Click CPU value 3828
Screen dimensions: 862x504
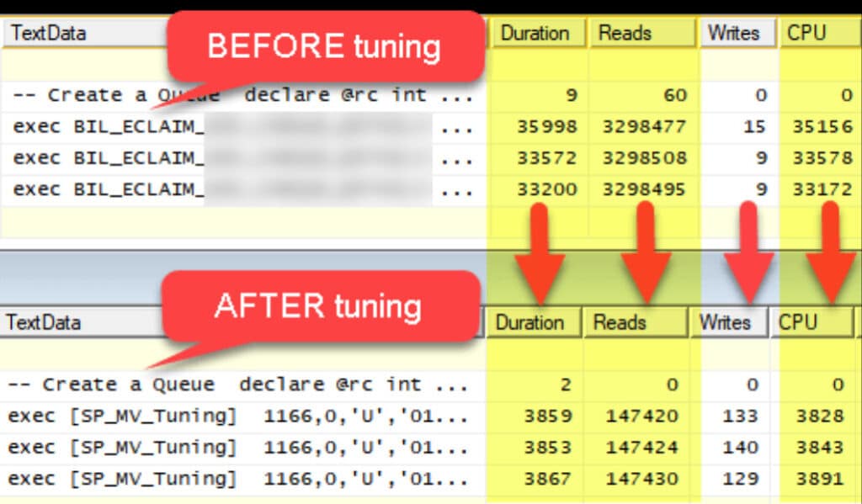click(x=820, y=416)
